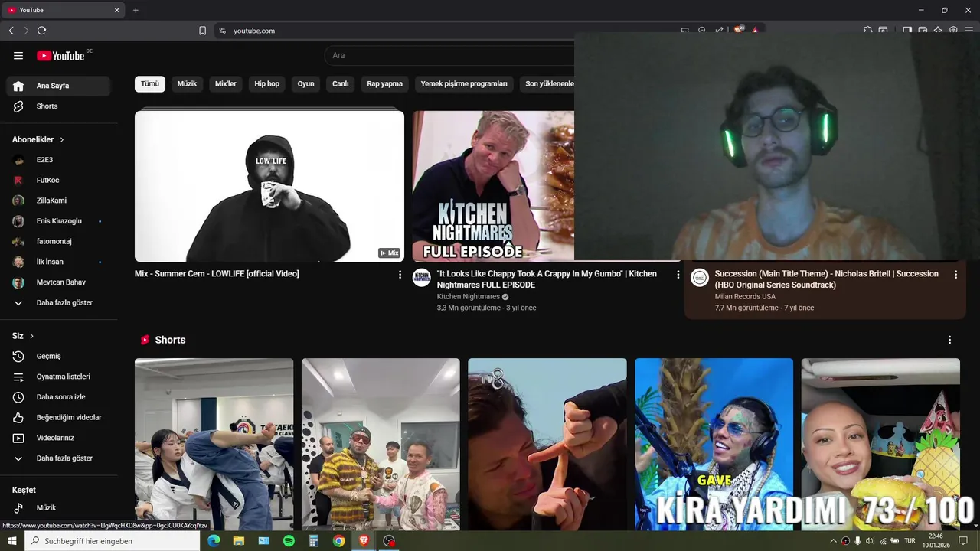Open a new browser tab

click(x=136, y=10)
